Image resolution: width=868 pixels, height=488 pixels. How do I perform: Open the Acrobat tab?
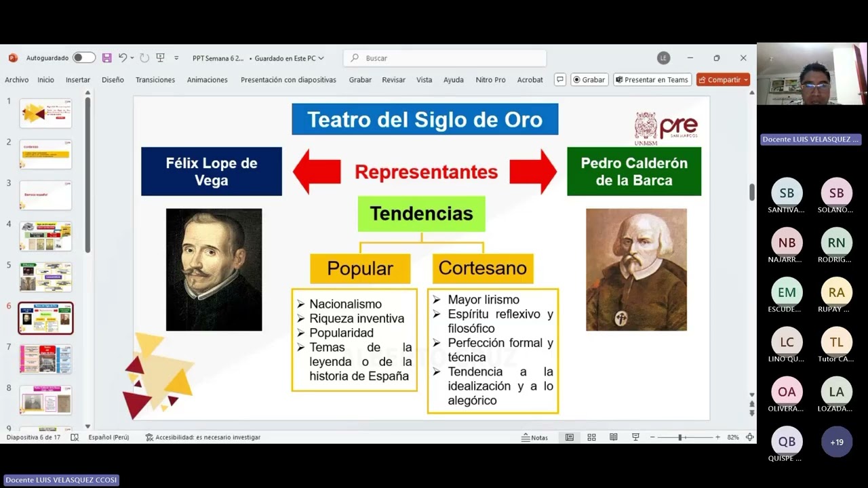(530, 80)
